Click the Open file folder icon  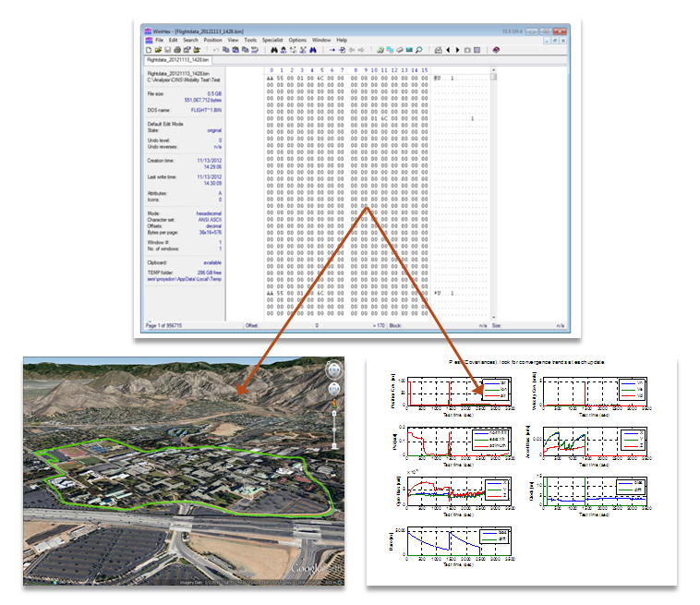click(159, 50)
